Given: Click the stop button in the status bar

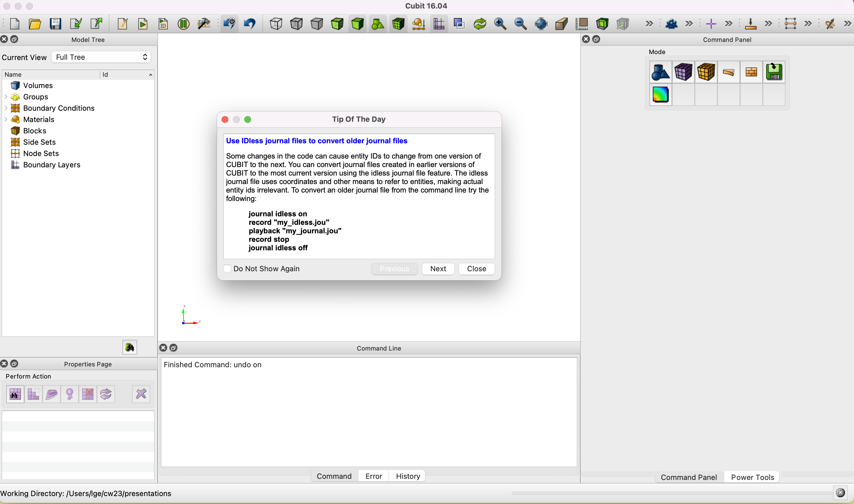Looking at the screenshot, I should pyautogui.click(x=840, y=493).
